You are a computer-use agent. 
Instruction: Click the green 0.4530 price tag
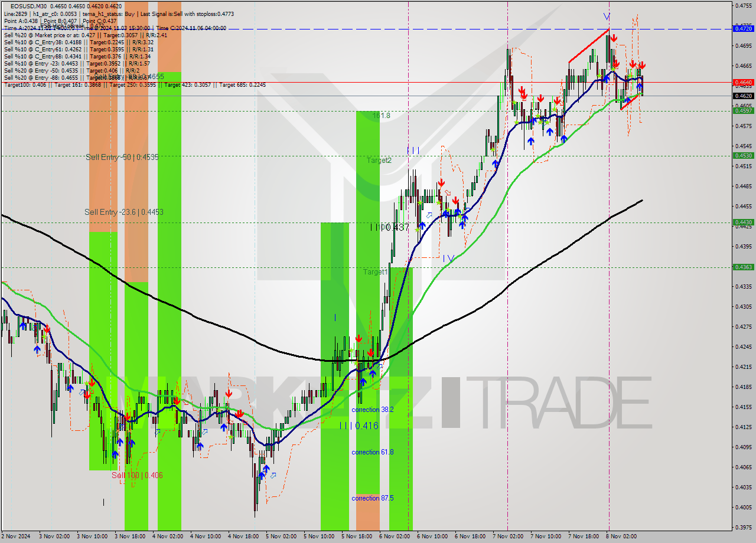pos(743,156)
